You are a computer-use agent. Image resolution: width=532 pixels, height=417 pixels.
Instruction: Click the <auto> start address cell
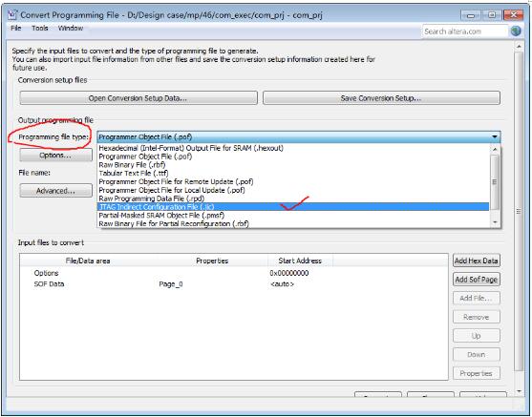tap(283, 284)
